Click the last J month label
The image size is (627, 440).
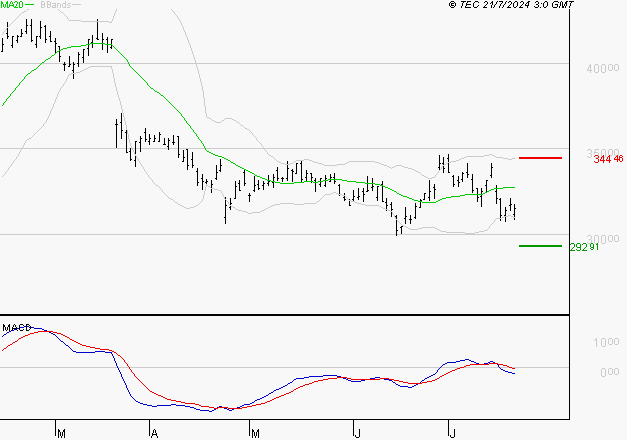[452, 434]
